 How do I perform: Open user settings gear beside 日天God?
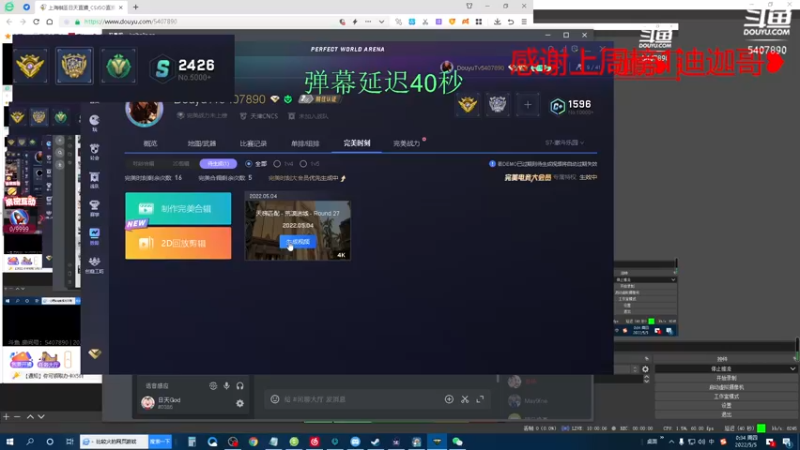[240, 403]
